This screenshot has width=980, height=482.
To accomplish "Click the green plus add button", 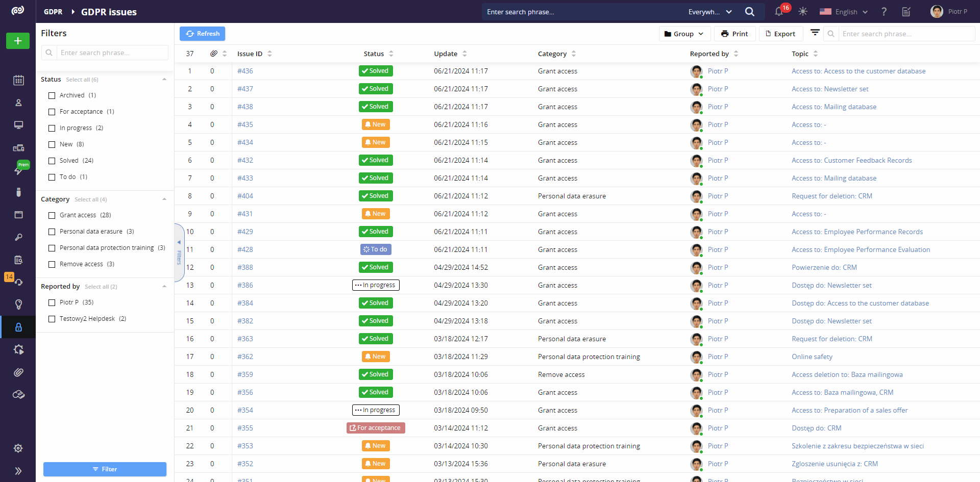I will point(18,41).
